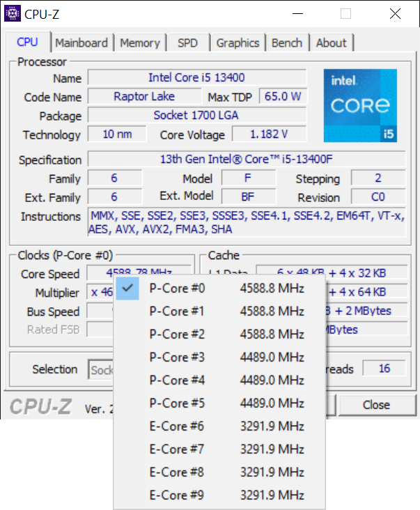Click the Multiplier value x 46
This screenshot has width=420, height=510.
click(x=100, y=293)
